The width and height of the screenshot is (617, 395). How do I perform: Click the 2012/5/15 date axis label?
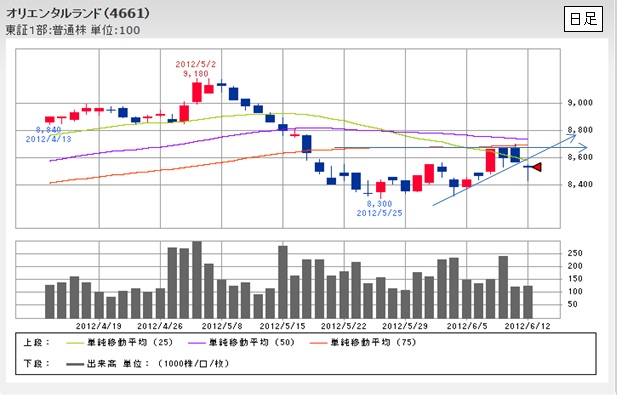(x=283, y=326)
